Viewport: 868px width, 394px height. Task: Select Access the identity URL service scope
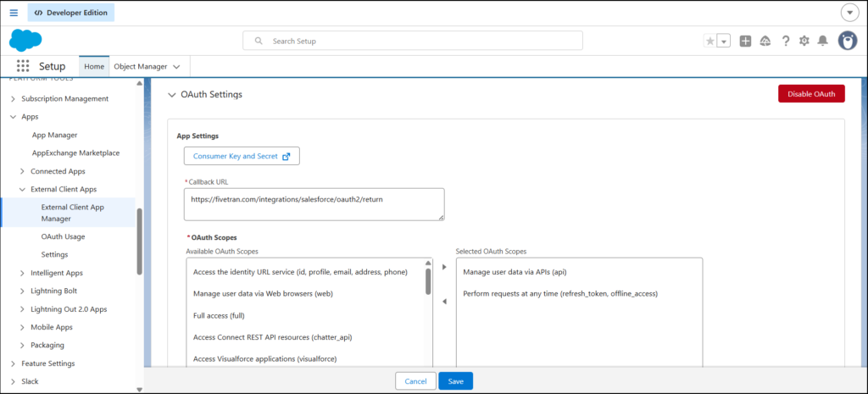301,272
